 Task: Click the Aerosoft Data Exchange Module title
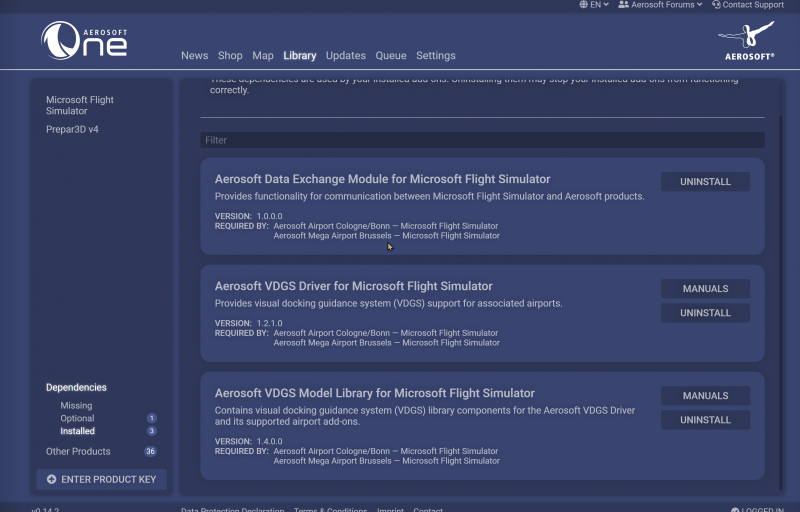click(382, 179)
